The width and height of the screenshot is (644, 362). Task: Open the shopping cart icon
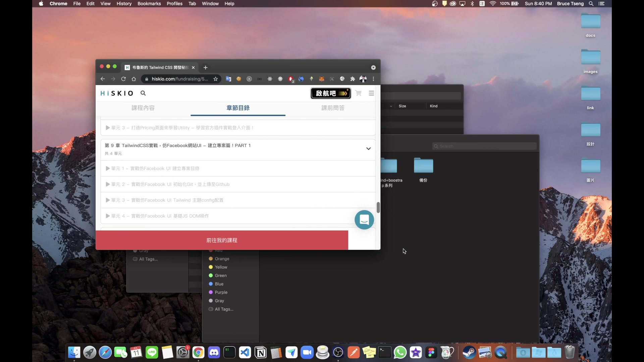click(358, 93)
